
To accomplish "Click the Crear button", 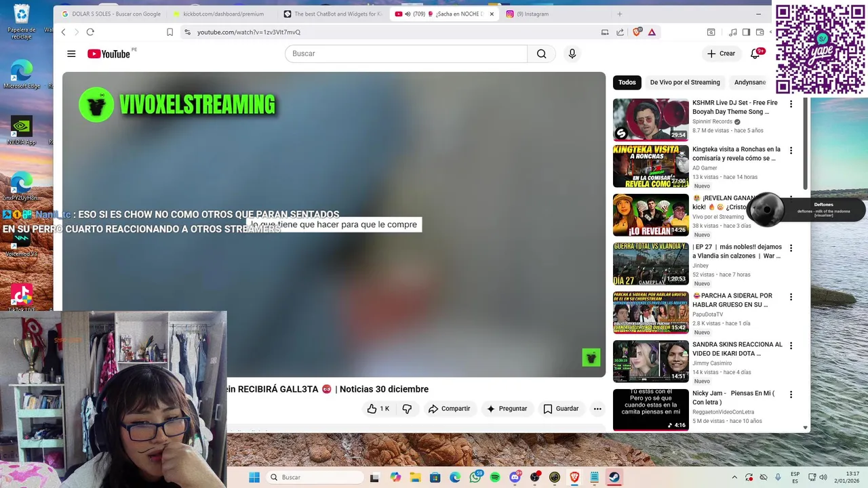I will point(721,54).
